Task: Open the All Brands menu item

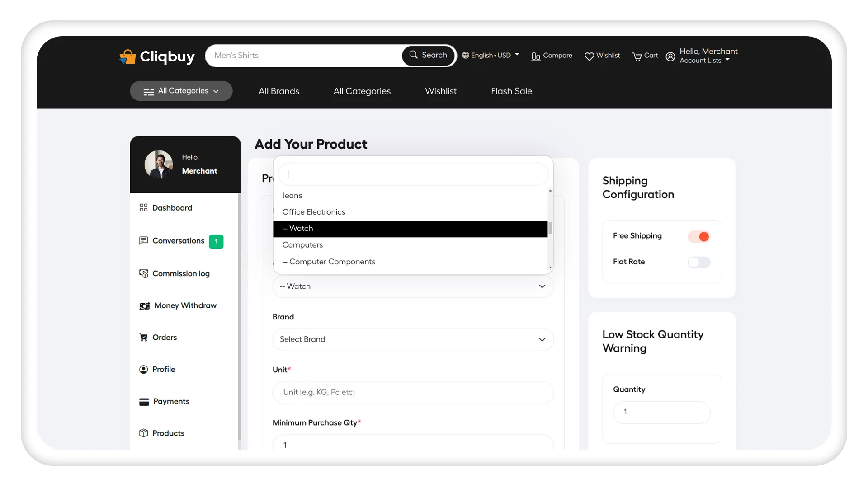Action: (x=278, y=90)
